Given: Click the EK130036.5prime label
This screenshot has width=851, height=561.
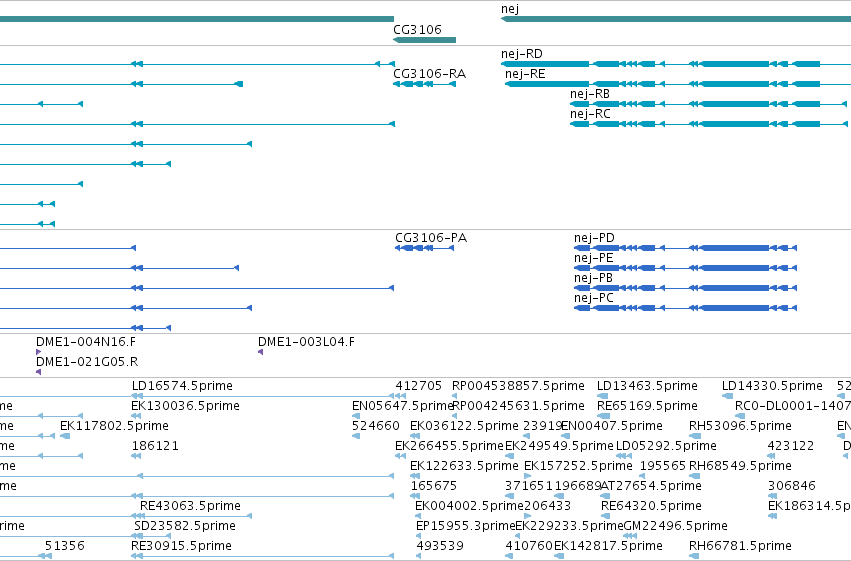Looking at the screenshot, I should point(185,406).
